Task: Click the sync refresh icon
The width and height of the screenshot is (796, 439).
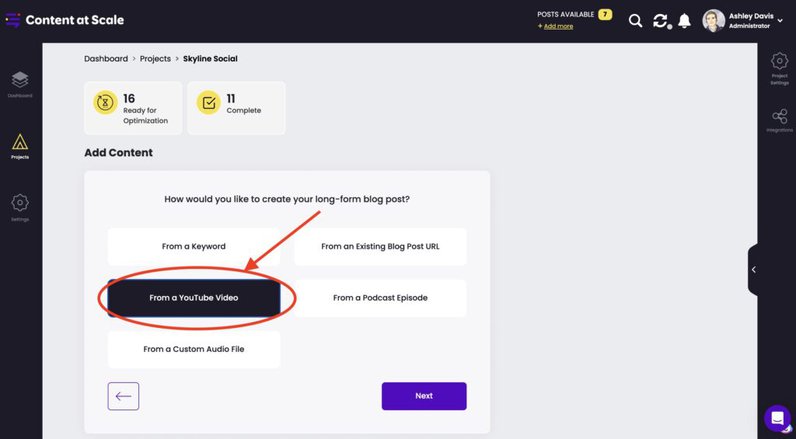Action: click(660, 20)
